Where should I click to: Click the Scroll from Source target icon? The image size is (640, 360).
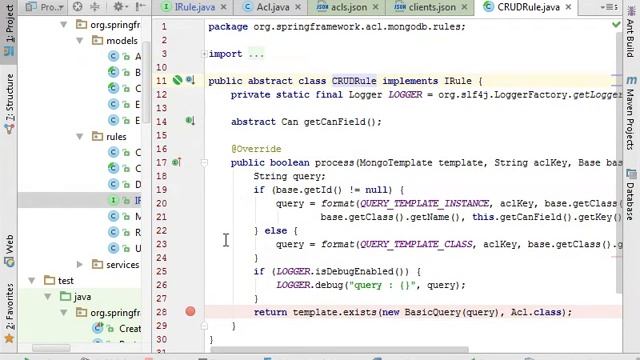(x=78, y=7)
